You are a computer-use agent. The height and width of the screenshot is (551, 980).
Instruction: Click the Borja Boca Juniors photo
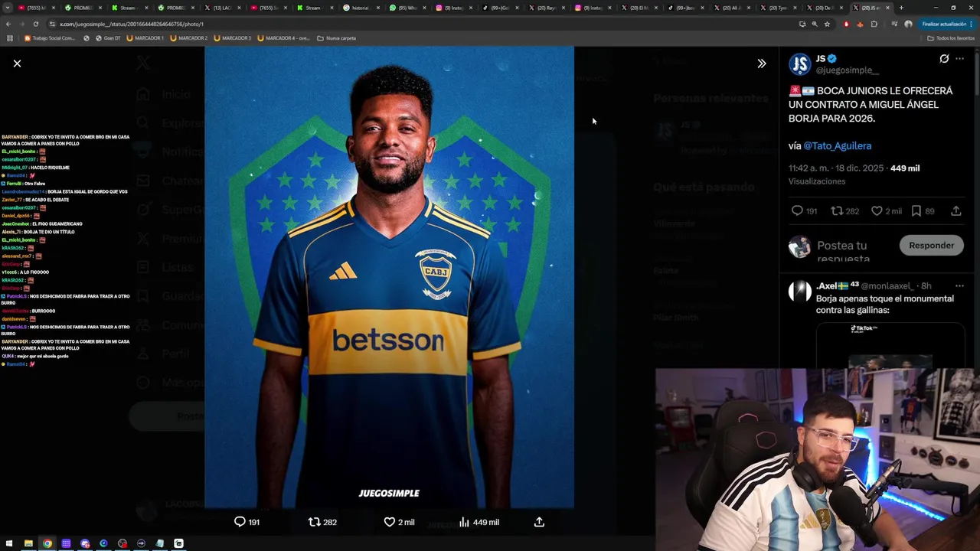click(389, 277)
